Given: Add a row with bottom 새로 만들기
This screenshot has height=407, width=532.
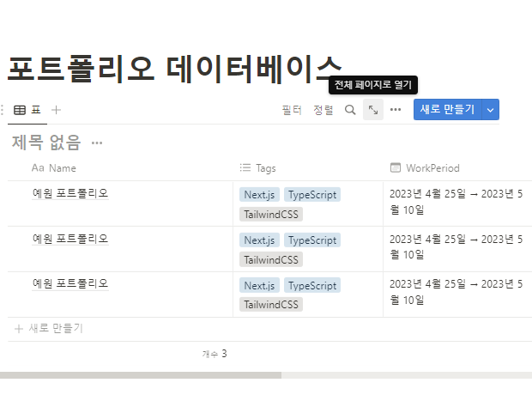Looking at the screenshot, I should tap(49, 328).
